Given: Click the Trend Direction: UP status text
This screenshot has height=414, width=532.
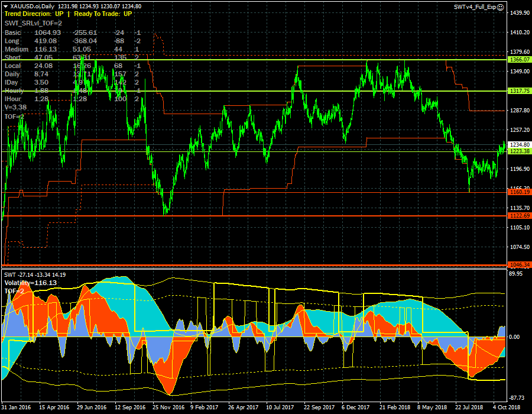Looking at the screenshot, I should tap(34, 14).
